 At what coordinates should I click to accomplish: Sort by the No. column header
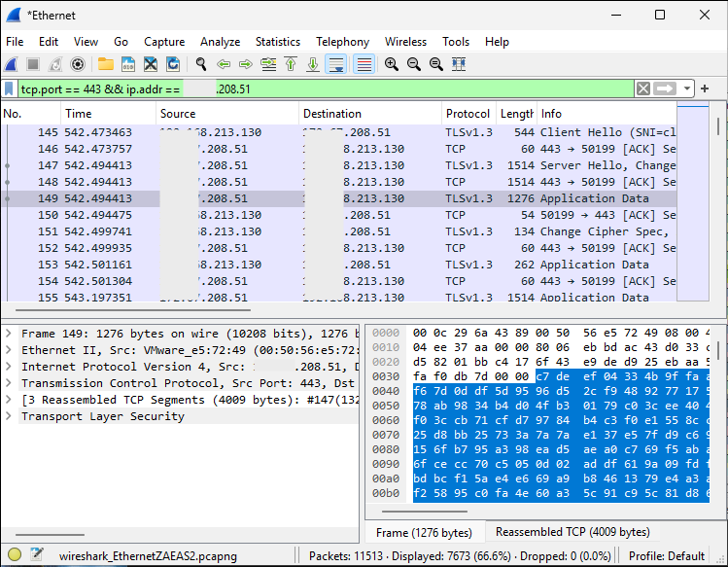coord(31,114)
